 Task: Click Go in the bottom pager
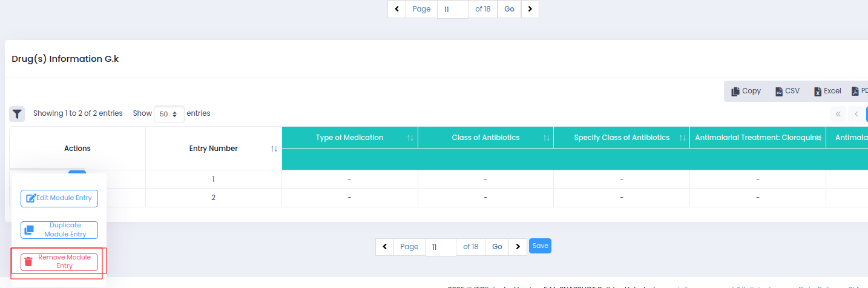[x=497, y=247]
